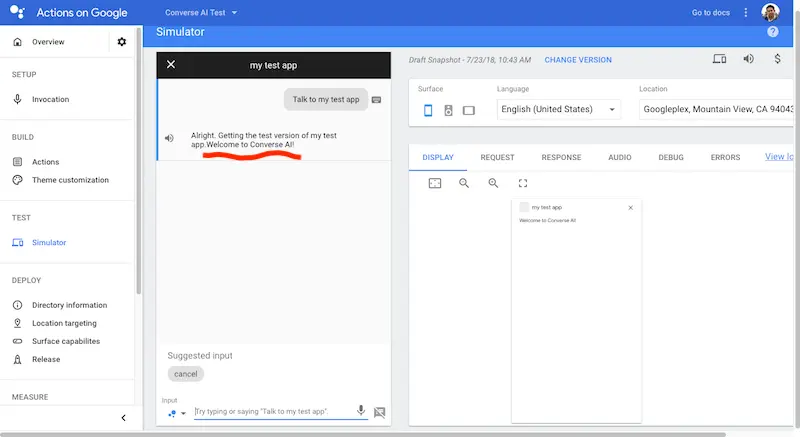Viewport: 800px width, 437px height.
Task: Click the Surface capabilities icon
Action: pos(17,341)
